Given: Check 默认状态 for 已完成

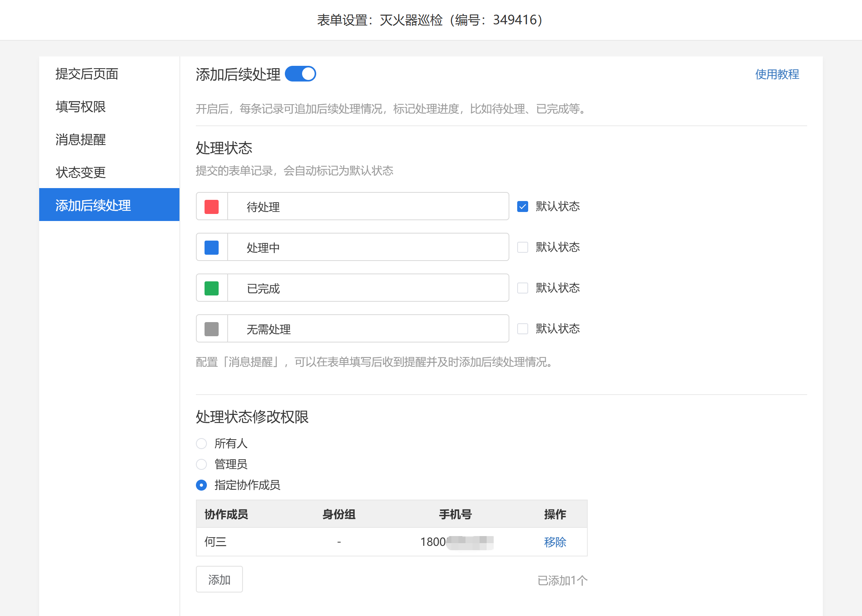Looking at the screenshot, I should pyautogui.click(x=523, y=288).
